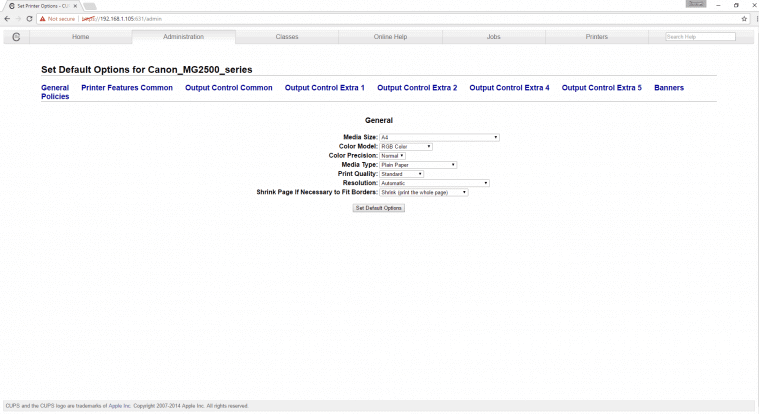Expand the Print Quality dropdown
The height and width of the screenshot is (414, 759).
click(x=401, y=174)
